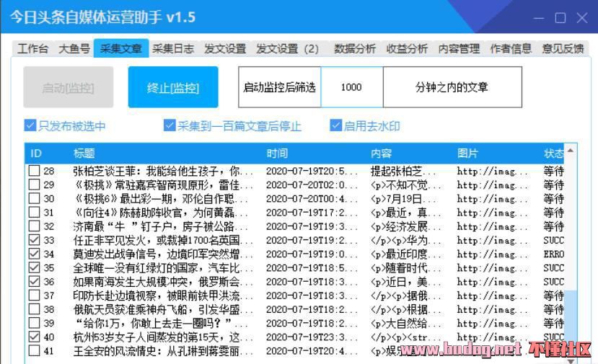This screenshot has width=598, height=364.
Task: Check the box for row ID 38
Action: [35, 308]
